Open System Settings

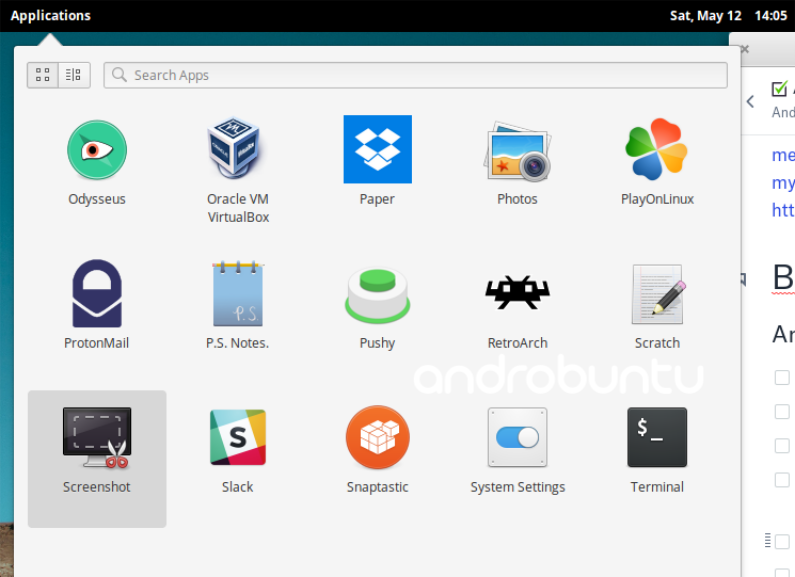pos(517,437)
